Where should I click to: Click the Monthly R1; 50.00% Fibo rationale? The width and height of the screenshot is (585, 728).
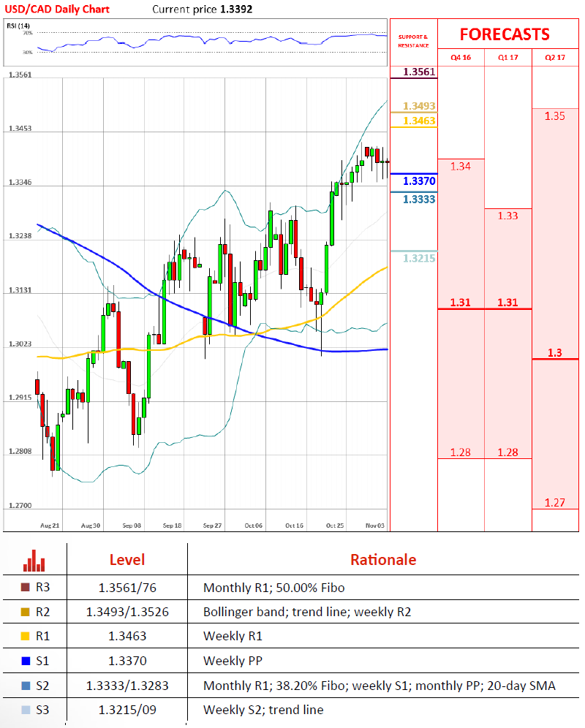(274, 588)
